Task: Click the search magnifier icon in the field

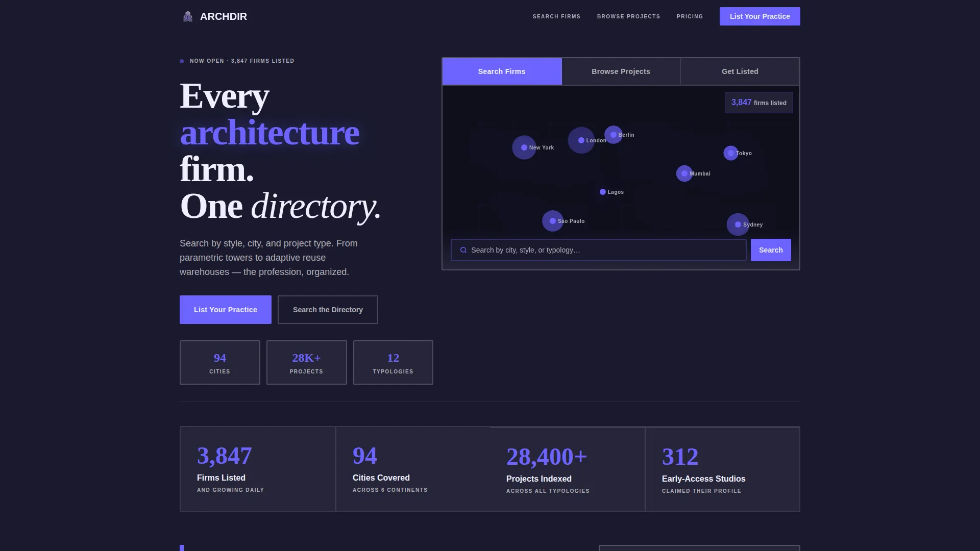Action: pyautogui.click(x=463, y=250)
